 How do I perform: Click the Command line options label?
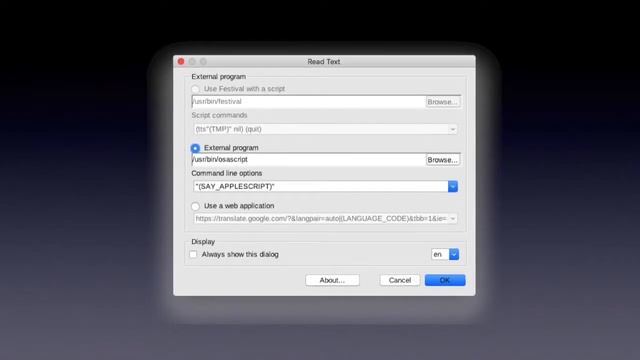tap(227, 173)
